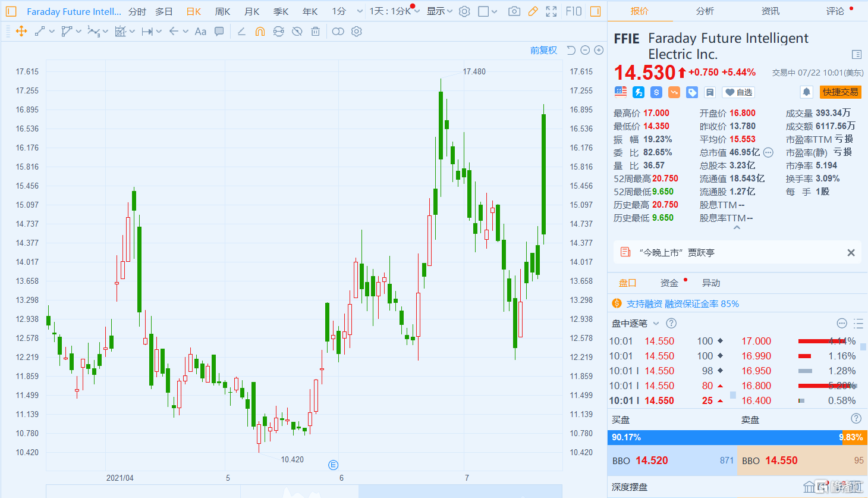Reset chart zoom with undo arrow

tap(571, 51)
